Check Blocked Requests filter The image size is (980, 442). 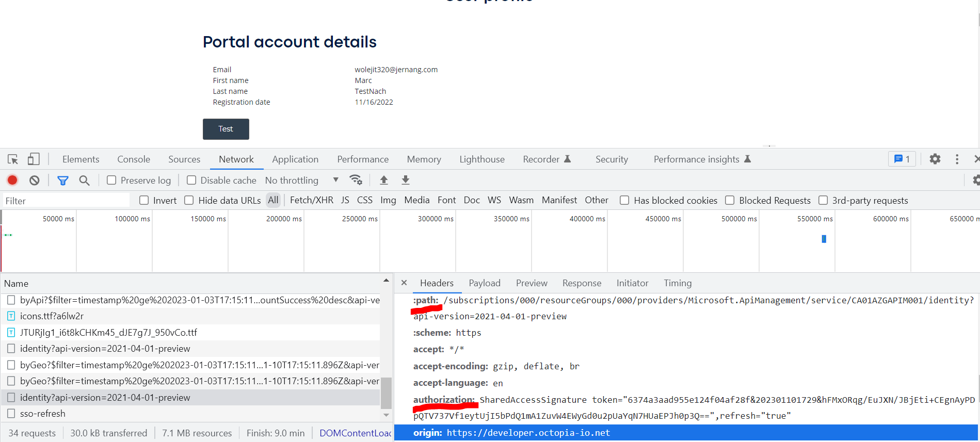pos(730,200)
